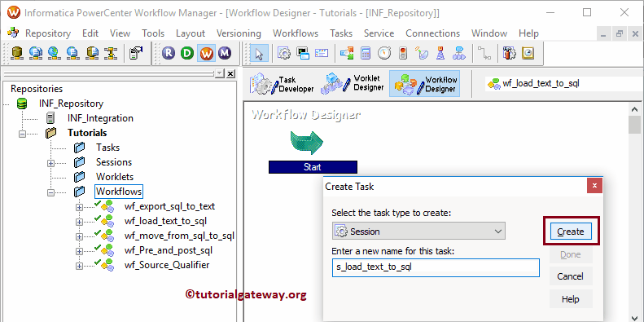Expand the wf_export_sql_to_text workflow node
The image size is (644, 322).
click(x=79, y=207)
